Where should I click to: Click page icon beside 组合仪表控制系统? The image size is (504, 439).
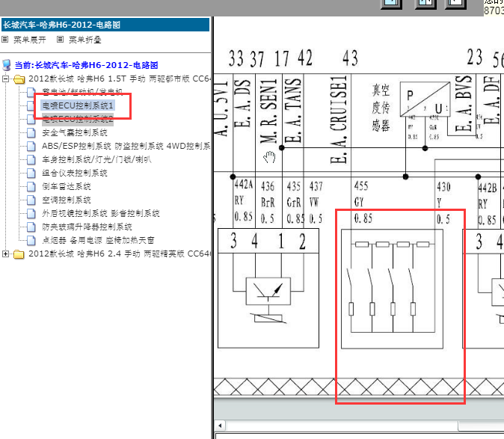(x=31, y=174)
